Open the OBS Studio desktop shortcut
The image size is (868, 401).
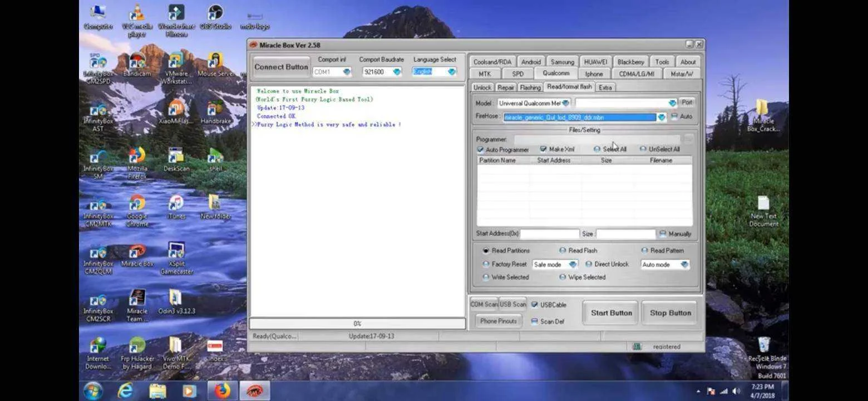(x=215, y=17)
